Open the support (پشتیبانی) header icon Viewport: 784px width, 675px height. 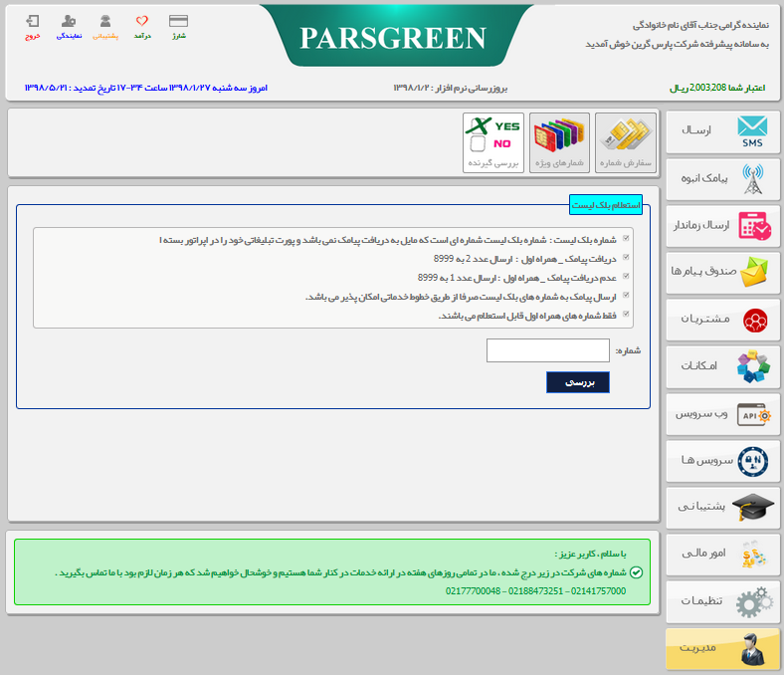pos(105,21)
